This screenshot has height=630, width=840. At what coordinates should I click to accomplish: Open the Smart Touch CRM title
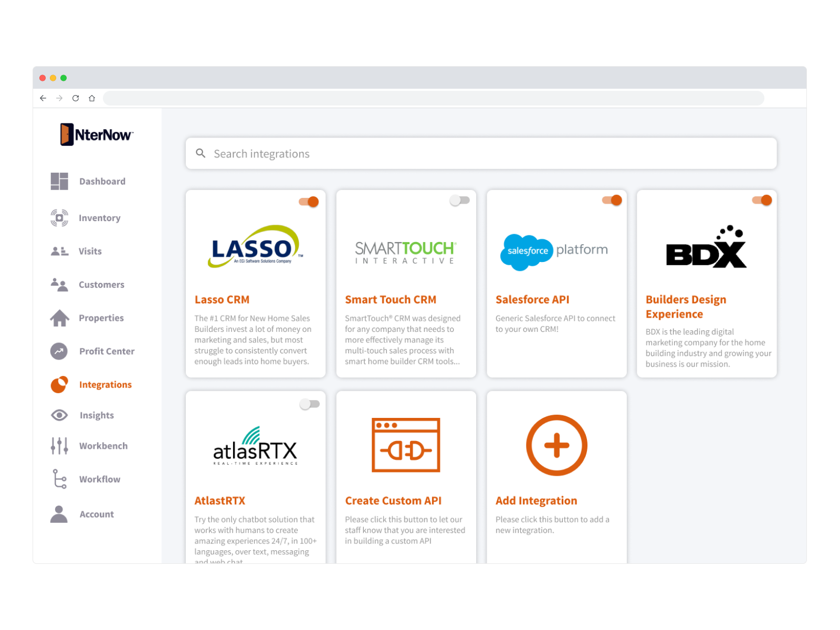tap(391, 299)
